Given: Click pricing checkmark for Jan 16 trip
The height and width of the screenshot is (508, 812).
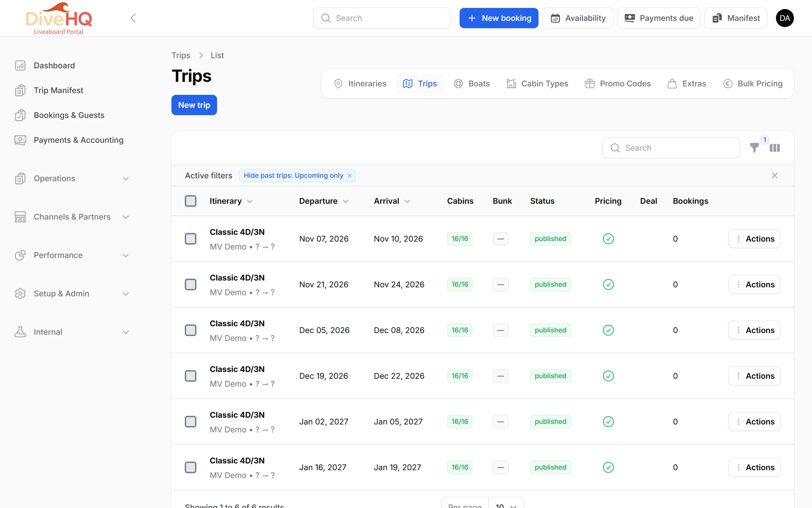Looking at the screenshot, I should (608, 467).
